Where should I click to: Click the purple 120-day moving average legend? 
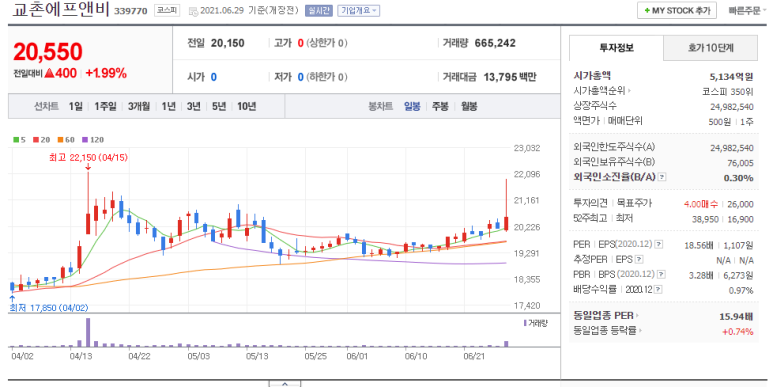[93, 140]
